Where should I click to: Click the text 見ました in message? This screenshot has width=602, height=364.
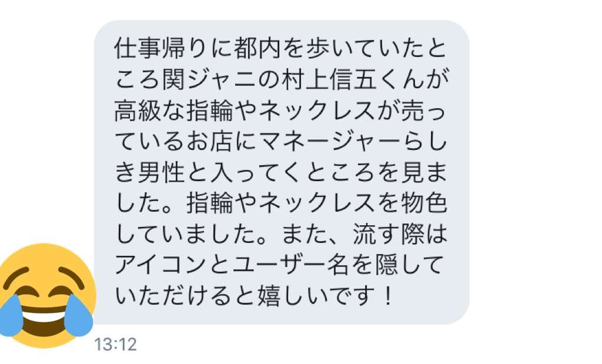point(423,173)
